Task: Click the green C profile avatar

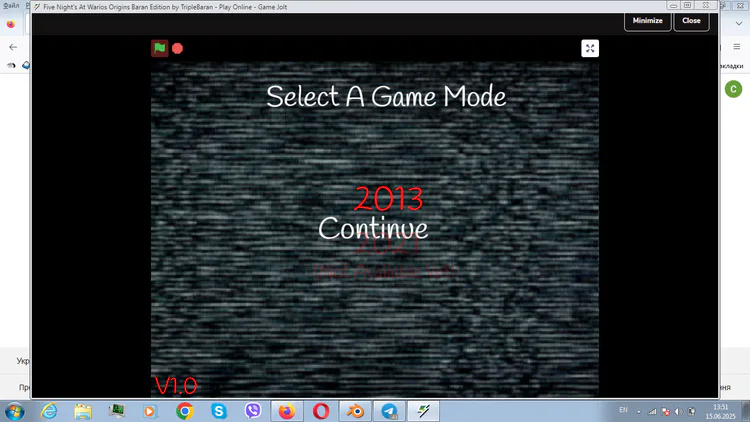Action: [733, 89]
